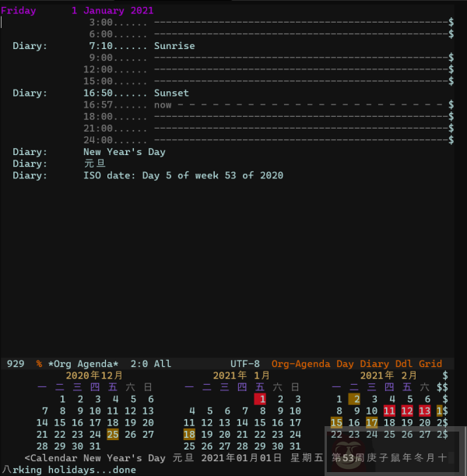Select January 1 in the 2021 calendar

tap(262, 399)
